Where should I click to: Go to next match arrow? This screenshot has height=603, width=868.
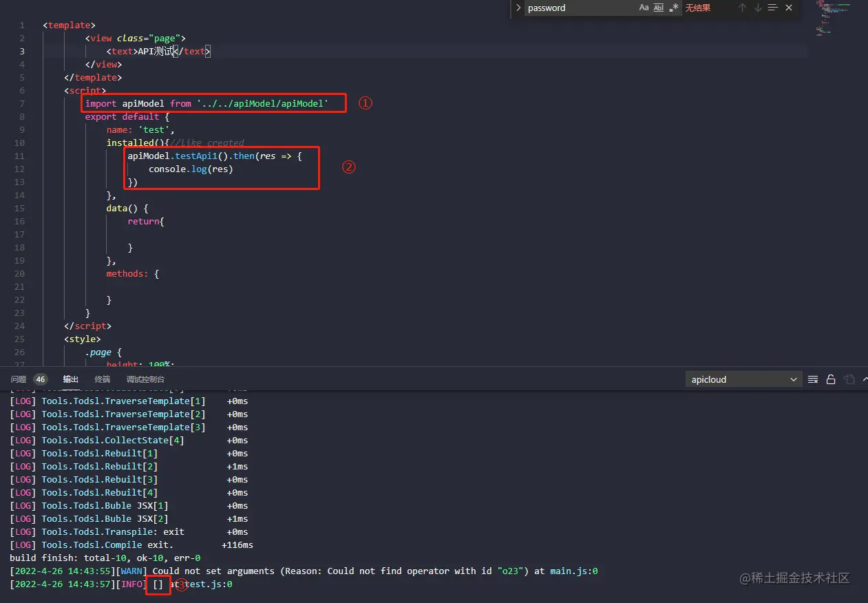coord(758,8)
